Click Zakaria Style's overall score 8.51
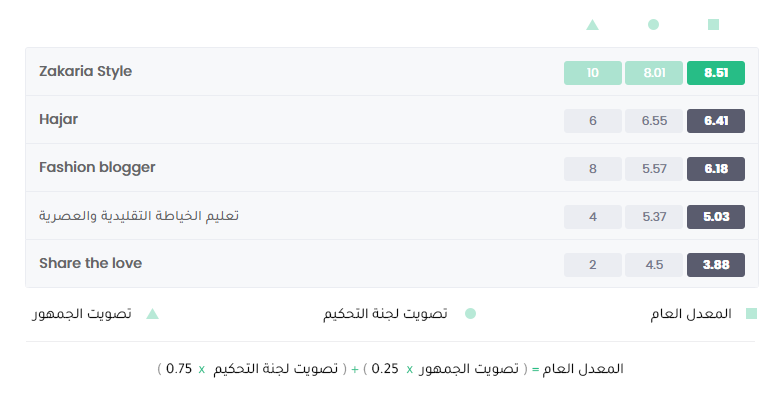 pos(716,73)
